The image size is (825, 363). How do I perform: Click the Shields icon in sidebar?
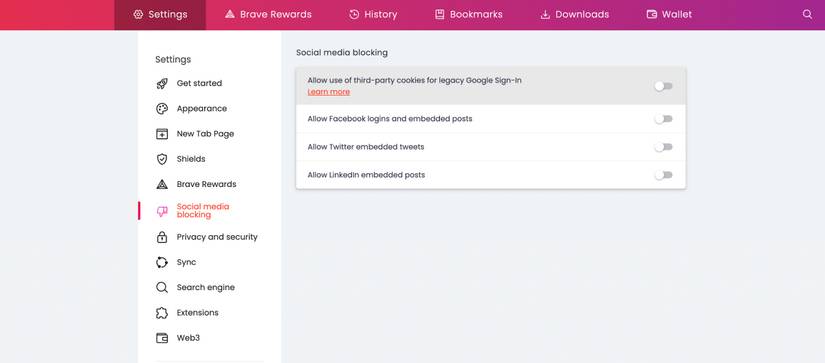click(x=162, y=159)
